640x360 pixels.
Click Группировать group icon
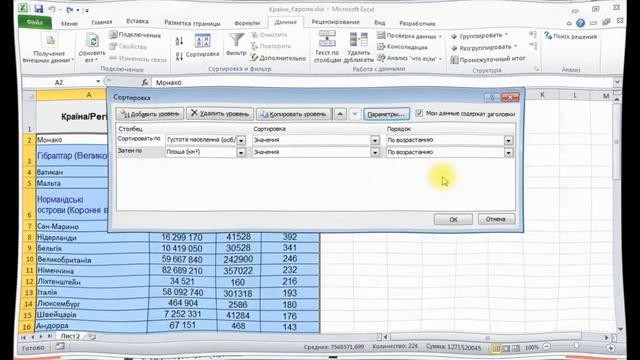tap(480, 36)
